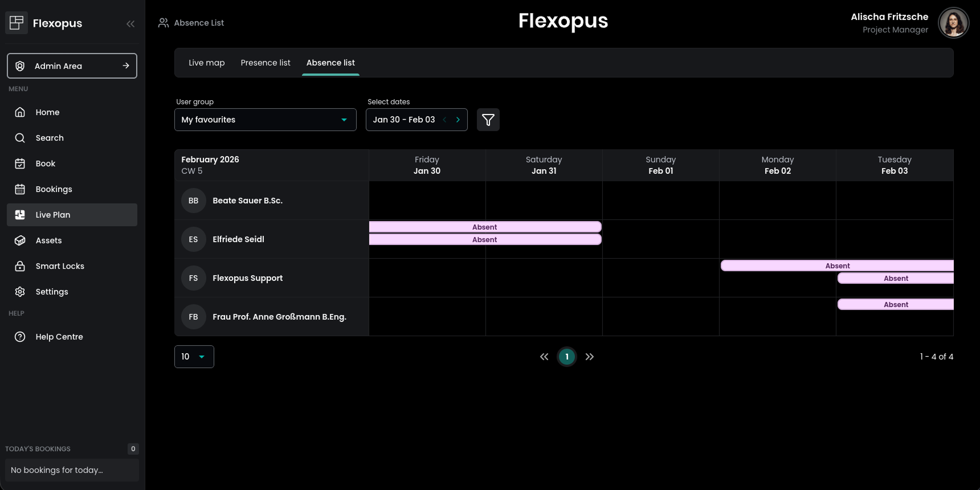The image size is (980, 490).
Task: Click Elfriede Seidl's first Absent bar
Action: pos(484,227)
